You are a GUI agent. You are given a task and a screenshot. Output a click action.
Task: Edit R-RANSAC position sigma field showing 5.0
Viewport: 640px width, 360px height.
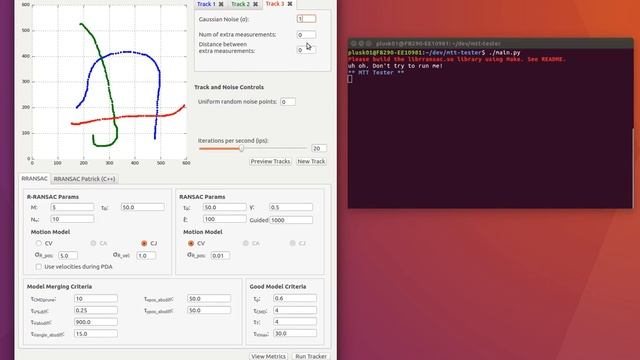(x=68, y=256)
